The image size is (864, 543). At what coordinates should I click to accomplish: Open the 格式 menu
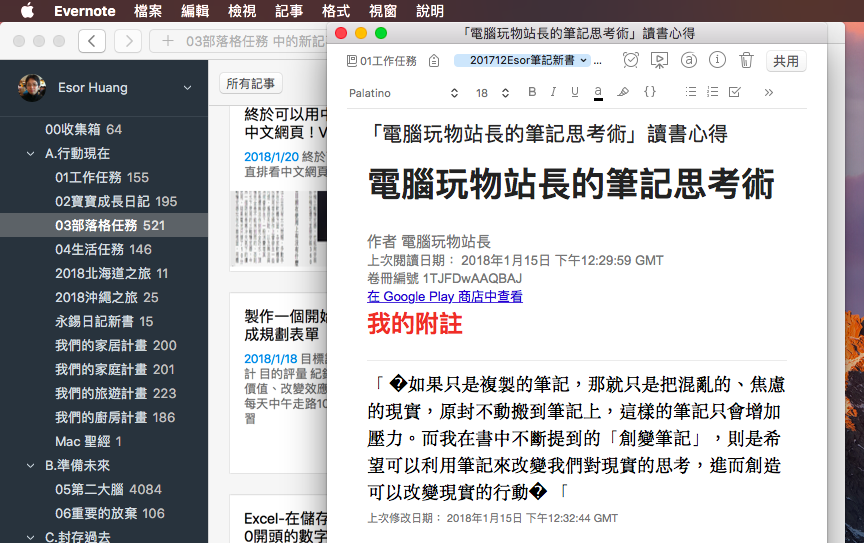pyautogui.click(x=336, y=11)
